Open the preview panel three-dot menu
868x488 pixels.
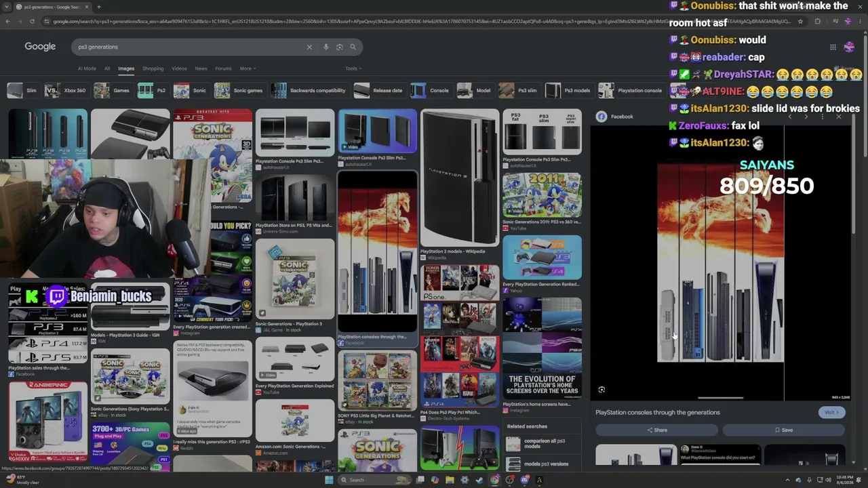click(x=822, y=117)
